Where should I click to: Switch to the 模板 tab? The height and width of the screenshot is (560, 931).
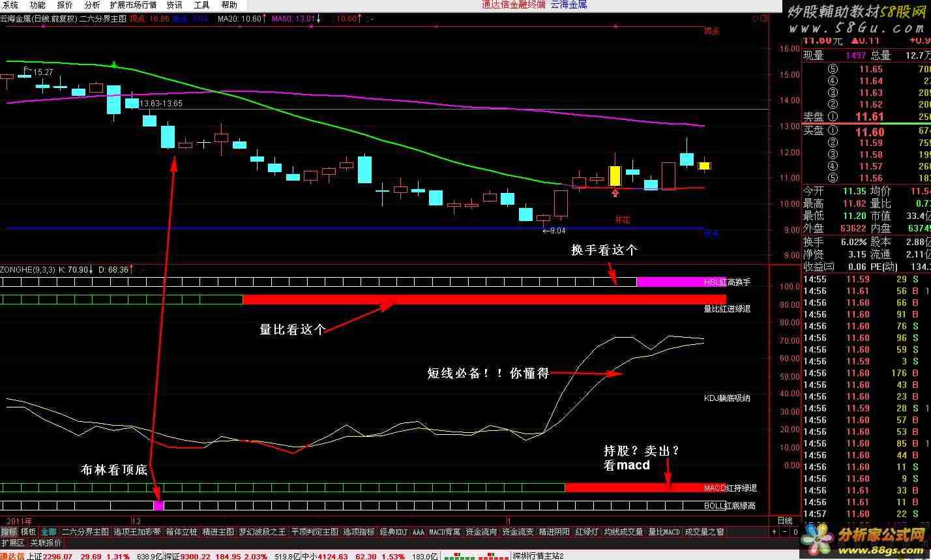[28, 532]
